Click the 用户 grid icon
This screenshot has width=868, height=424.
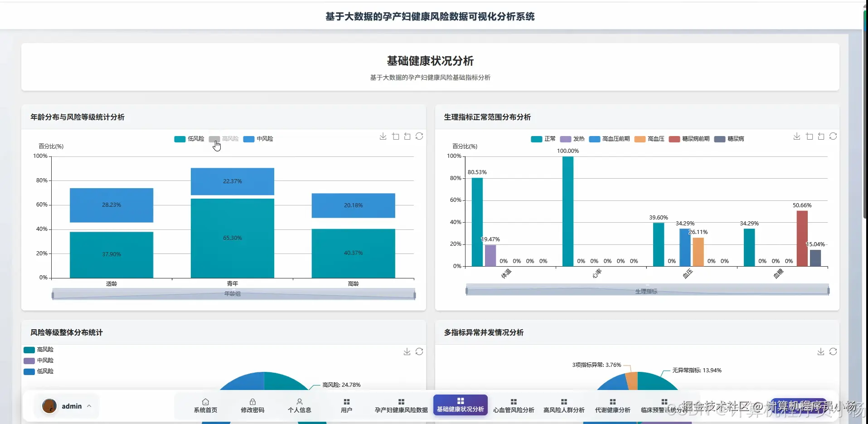(x=347, y=402)
